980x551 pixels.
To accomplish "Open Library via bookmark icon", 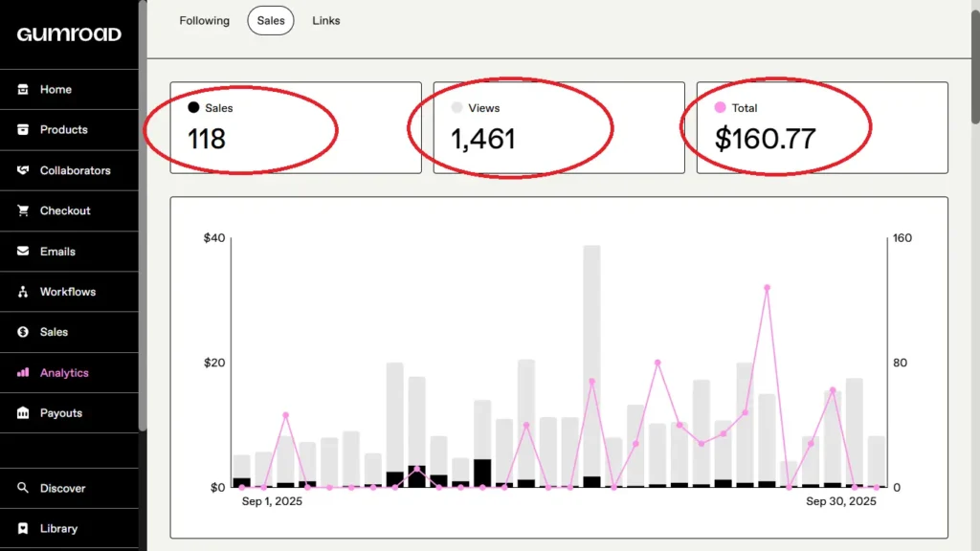I will (x=23, y=528).
